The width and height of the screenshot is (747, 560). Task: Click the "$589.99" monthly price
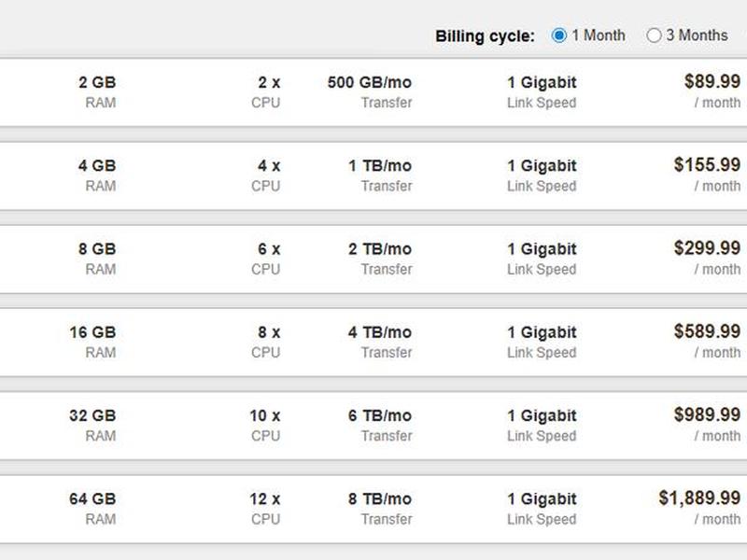click(x=708, y=331)
